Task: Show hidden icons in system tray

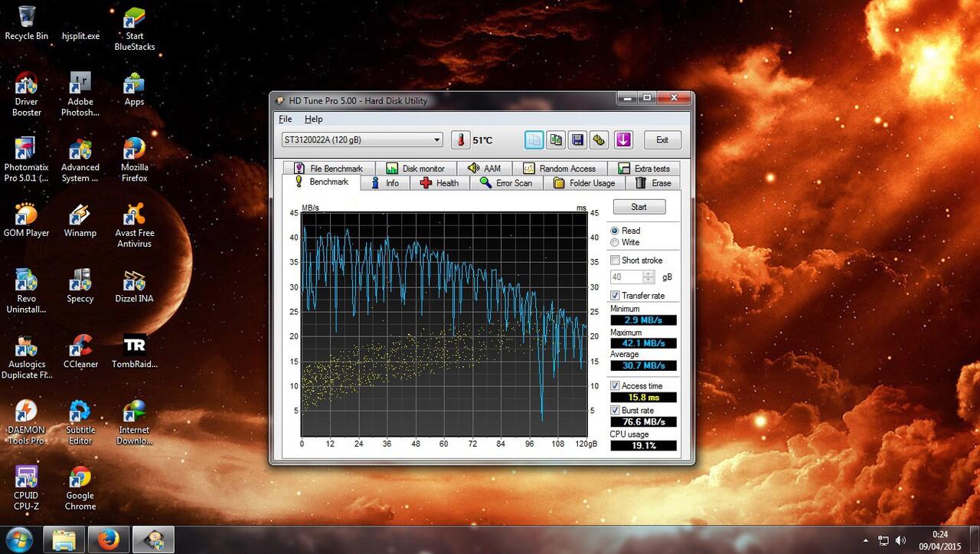Action: tap(865, 540)
